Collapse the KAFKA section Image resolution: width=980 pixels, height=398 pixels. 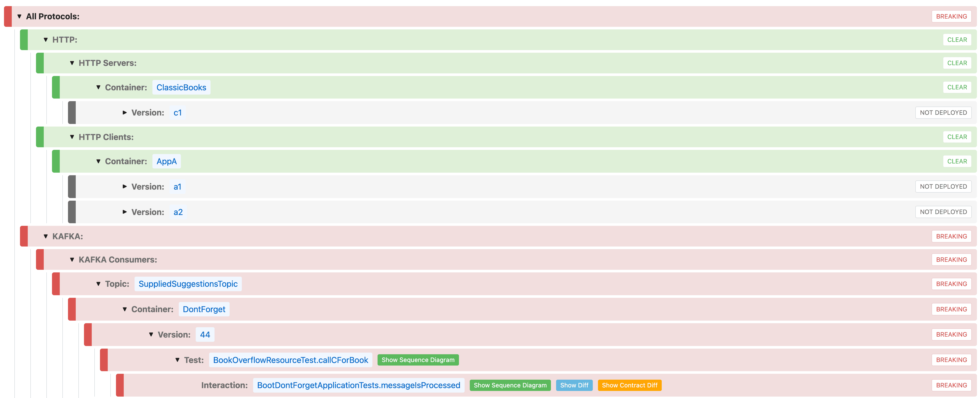tap(46, 236)
